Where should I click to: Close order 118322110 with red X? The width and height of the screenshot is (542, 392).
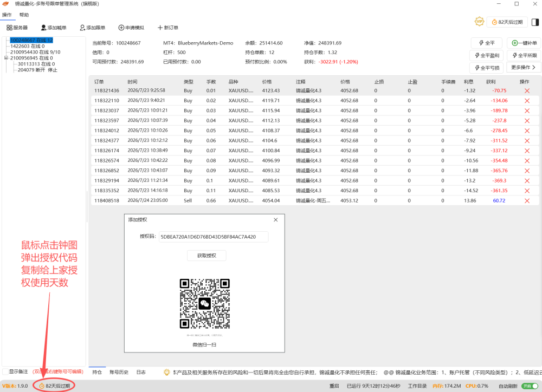527,101
